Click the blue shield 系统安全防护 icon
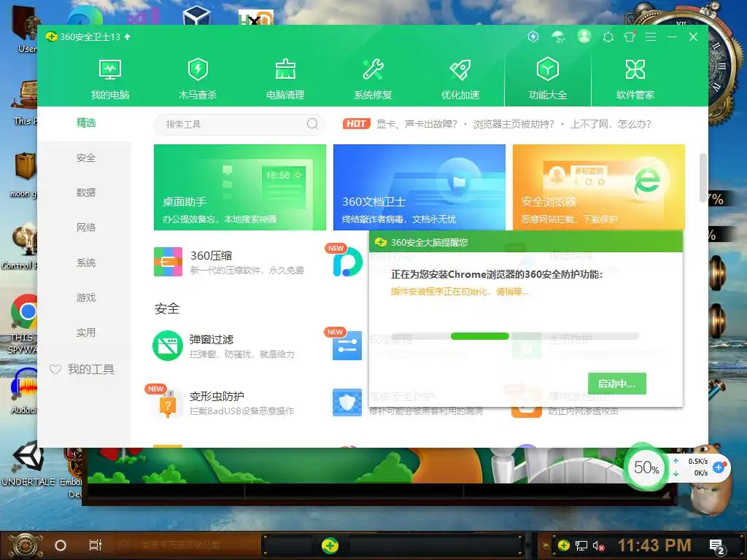 click(347, 402)
